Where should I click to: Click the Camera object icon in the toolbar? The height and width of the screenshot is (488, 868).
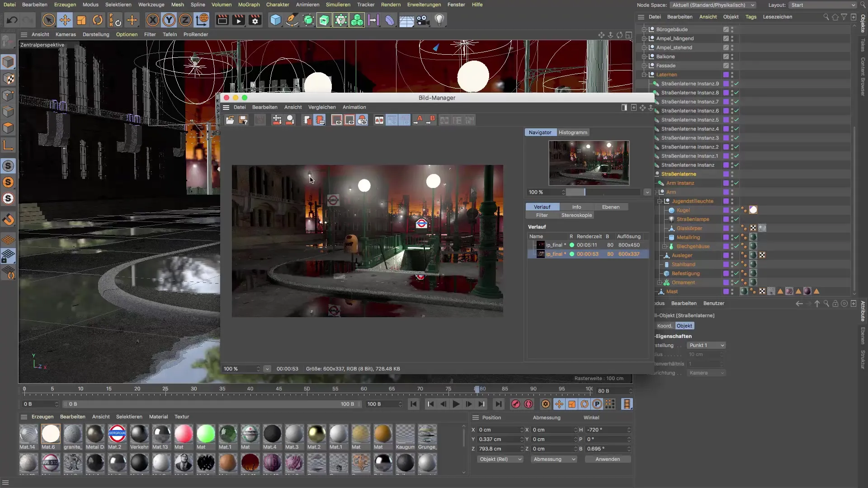[x=423, y=20]
